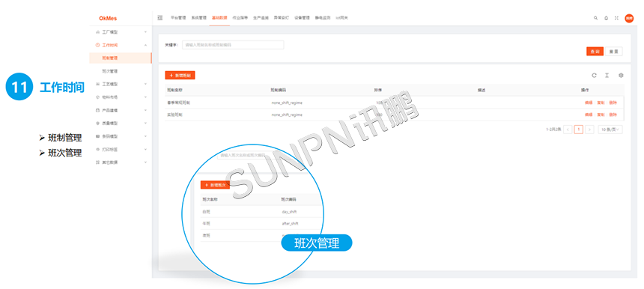
Task: Delete the 实验班制 row
Action: click(x=613, y=115)
